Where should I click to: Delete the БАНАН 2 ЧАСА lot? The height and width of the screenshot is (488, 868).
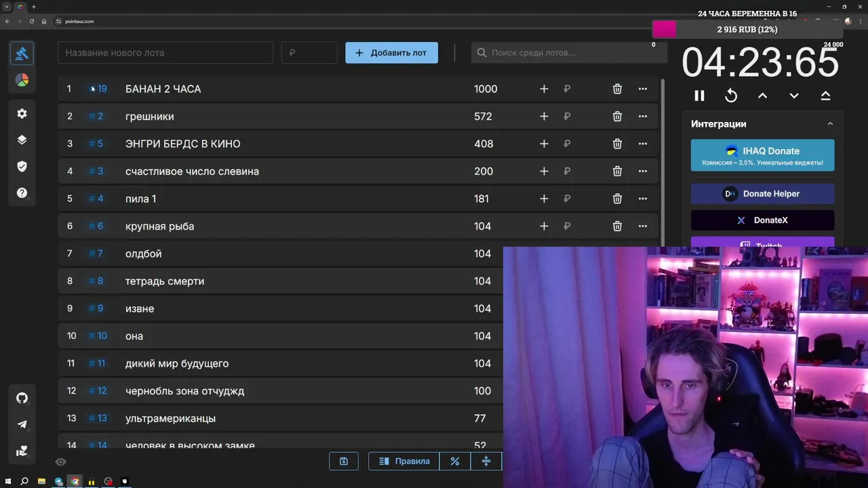pyautogui.click(x=617, y=89)
